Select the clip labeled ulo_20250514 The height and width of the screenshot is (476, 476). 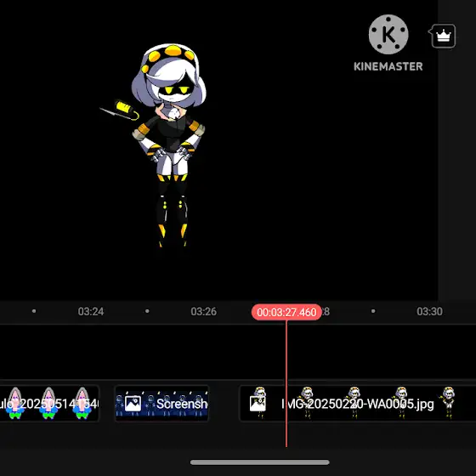tap(49, 404)
